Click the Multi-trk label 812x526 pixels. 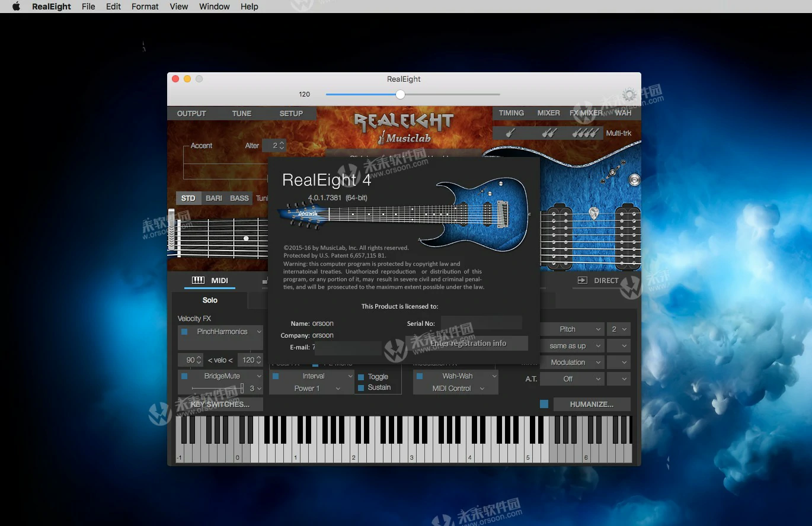coord(619,133)
